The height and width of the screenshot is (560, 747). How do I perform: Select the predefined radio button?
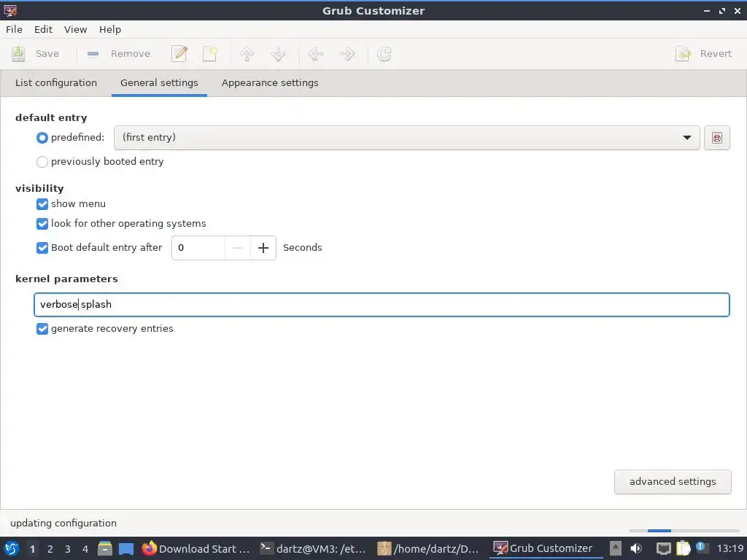[x=42, y=138]
